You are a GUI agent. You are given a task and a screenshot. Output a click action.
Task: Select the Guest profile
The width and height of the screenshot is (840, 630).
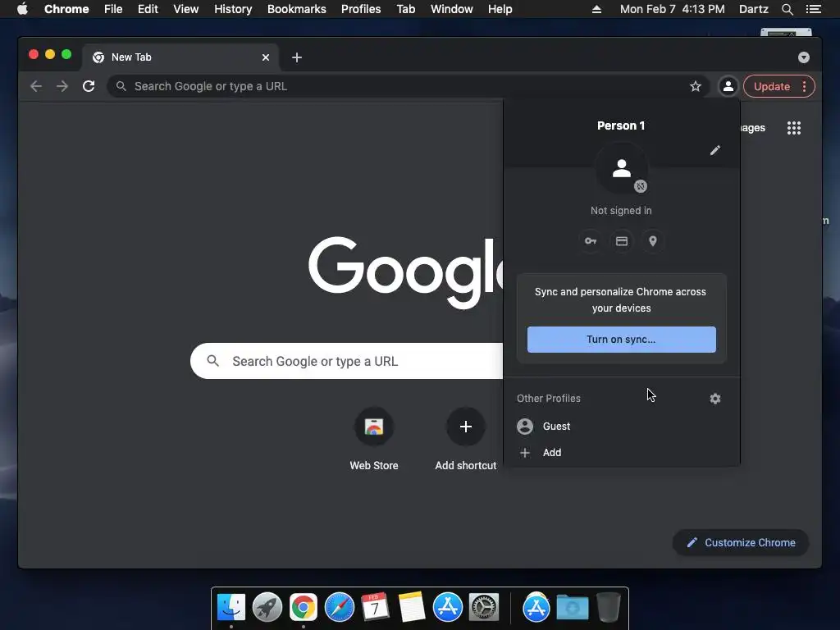pos(622,427)
